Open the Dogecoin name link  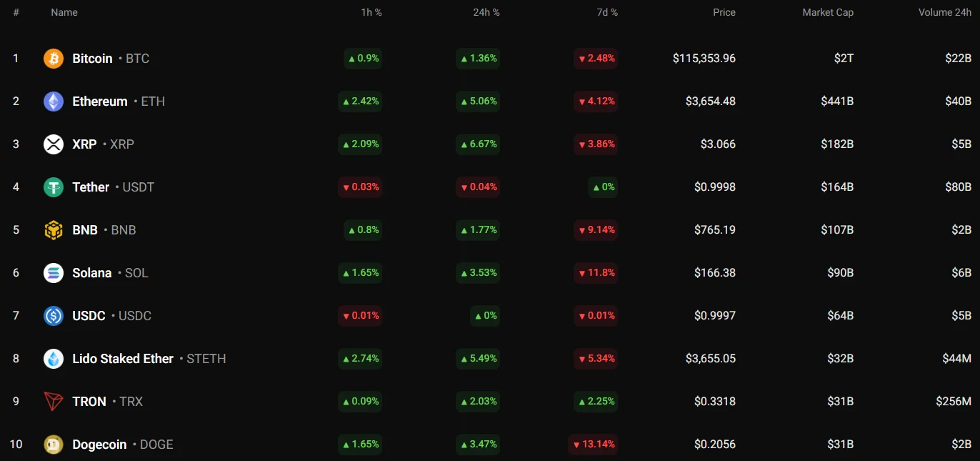tap(99, 445)
